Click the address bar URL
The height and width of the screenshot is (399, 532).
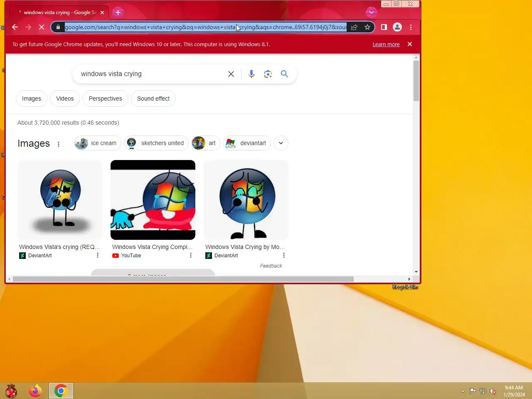coord(206,27)
